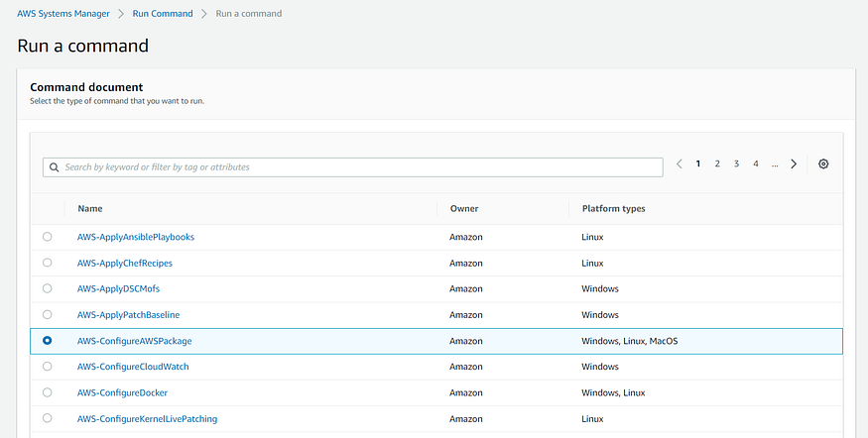Click the search magnifier icon
This screenshot has height=438, width=868.
pyautogui.click(x=54, y=167)
